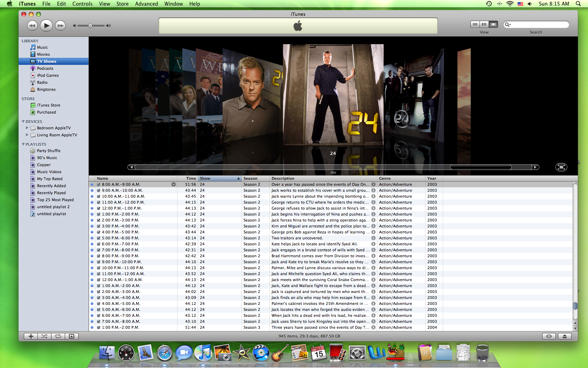
Task: Select the album grouped view icon
Action: (x=484, y=24)
